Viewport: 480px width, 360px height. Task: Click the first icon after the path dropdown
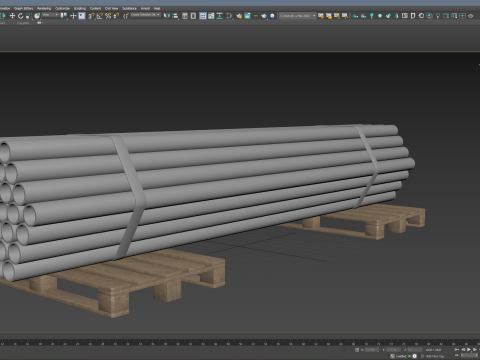point(321,16)
